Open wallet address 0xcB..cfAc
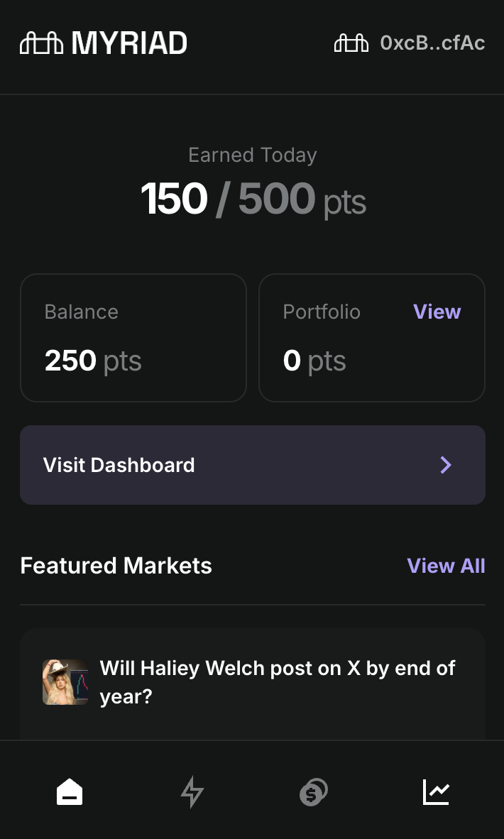This screenshot has width=504, height=839. tap(432, 43)
